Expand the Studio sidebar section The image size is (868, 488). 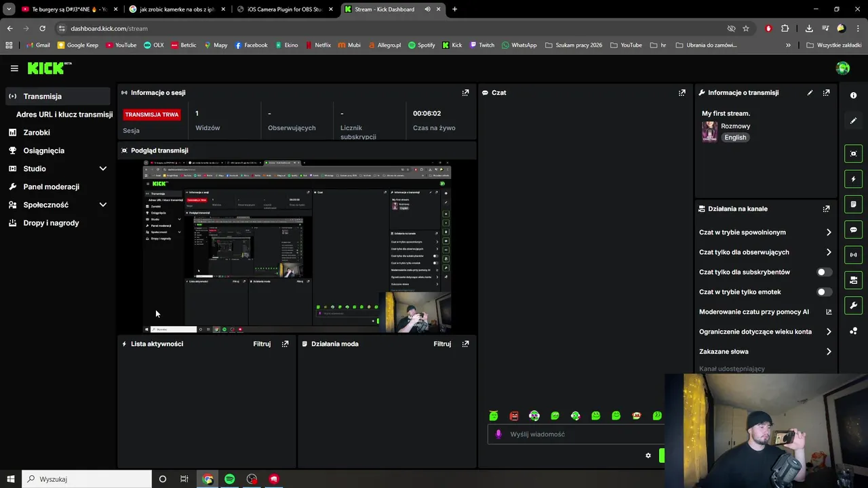(x=103, y=169)
